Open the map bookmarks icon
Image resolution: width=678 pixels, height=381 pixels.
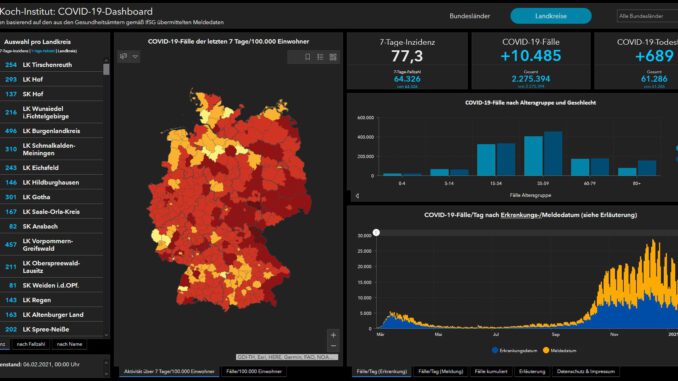point(307,57)
